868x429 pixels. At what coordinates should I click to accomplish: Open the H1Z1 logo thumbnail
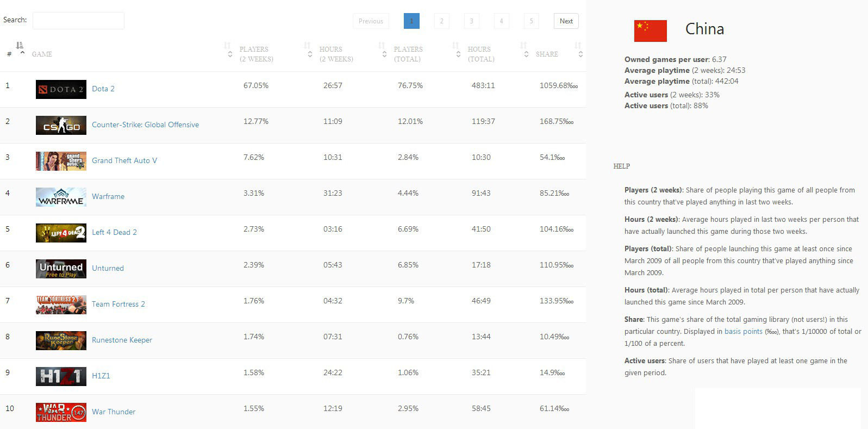click(x=61, y=376)
